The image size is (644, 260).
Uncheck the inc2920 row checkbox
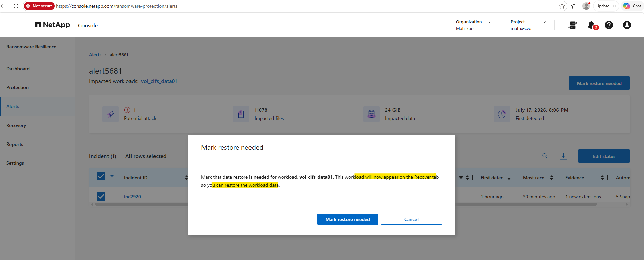[101, 197]
